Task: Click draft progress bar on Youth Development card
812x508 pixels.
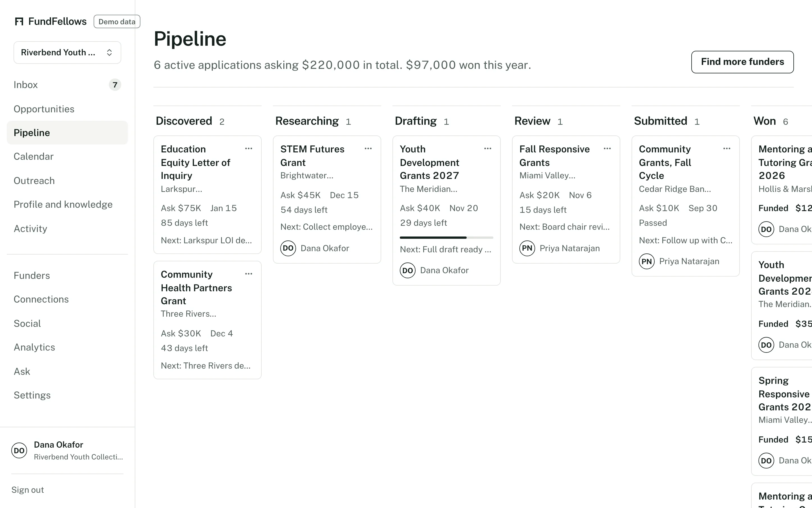Action: [446, 238]
